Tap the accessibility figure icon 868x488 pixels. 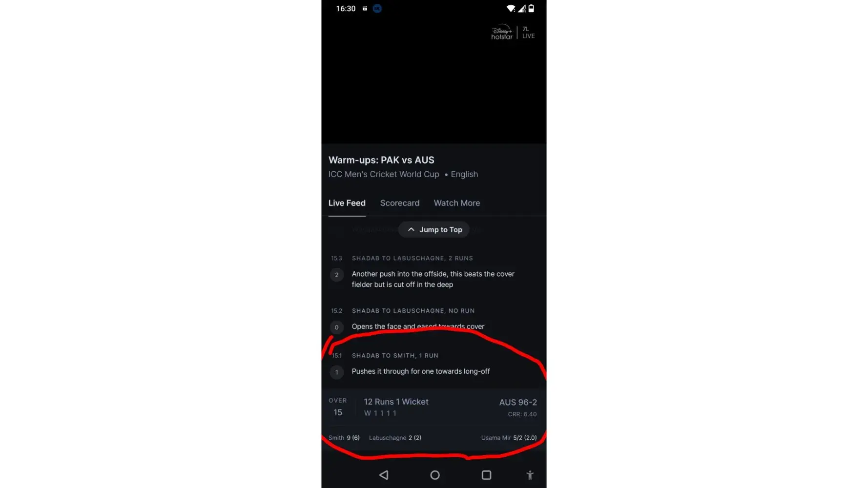530,475
